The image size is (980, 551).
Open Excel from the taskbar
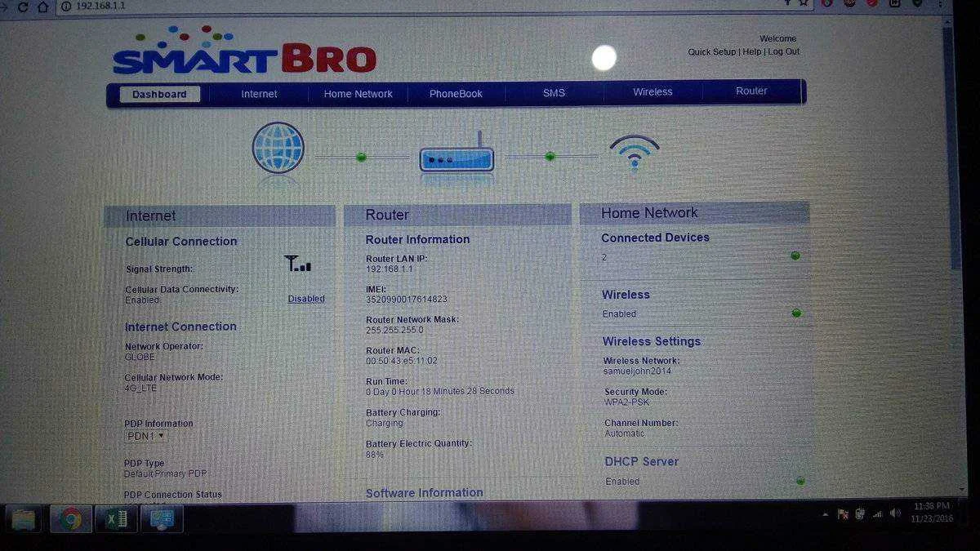[116, 518]
